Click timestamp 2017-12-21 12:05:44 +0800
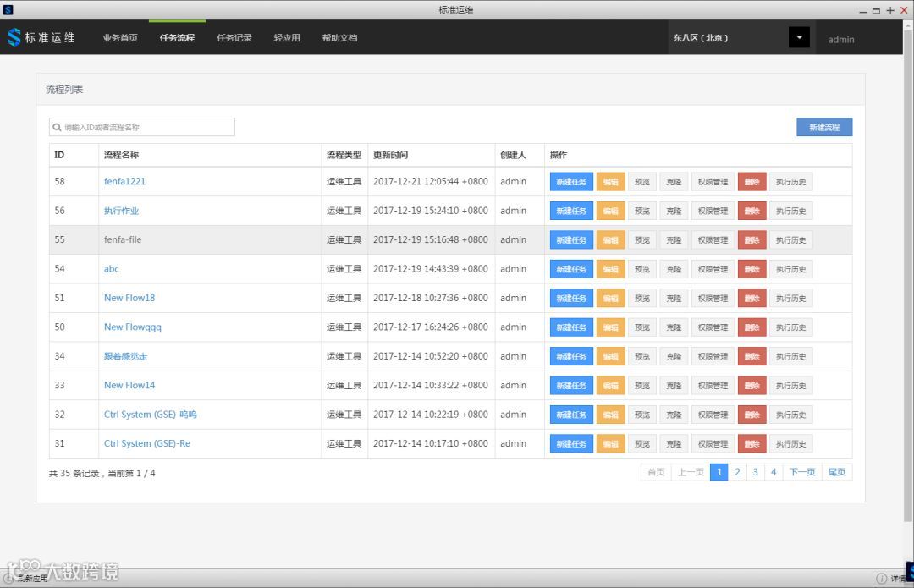 pyautogui.click(x=431, y=181)
